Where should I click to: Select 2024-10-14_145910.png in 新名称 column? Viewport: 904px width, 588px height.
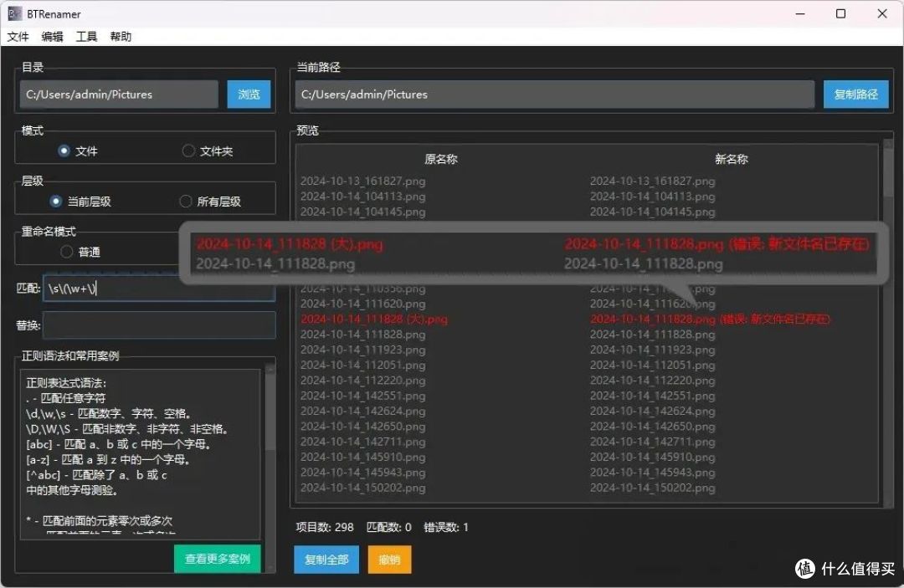tap(653, 458)
